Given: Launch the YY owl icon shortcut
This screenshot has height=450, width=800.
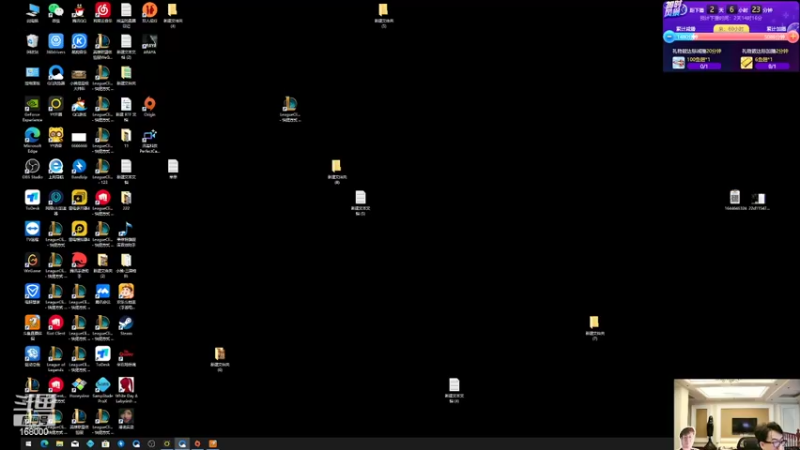Looking at the screenshot, I should pyautogui.click(x=56, y=137).
